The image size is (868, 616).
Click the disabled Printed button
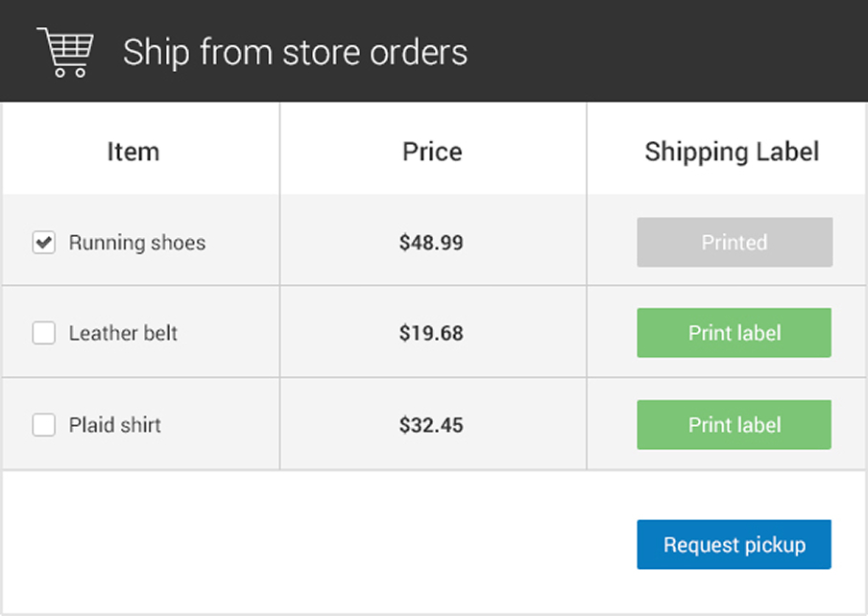[x=734, y=242]
